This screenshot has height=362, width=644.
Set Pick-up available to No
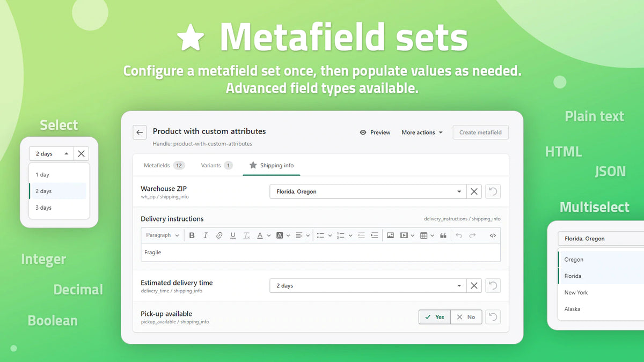[466, 317]
